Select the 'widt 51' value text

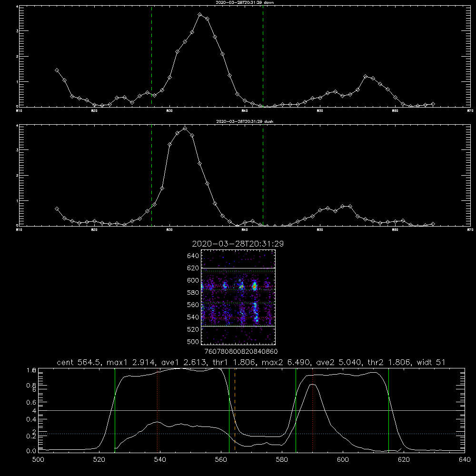pyautogui.click(x=431, y=362)
